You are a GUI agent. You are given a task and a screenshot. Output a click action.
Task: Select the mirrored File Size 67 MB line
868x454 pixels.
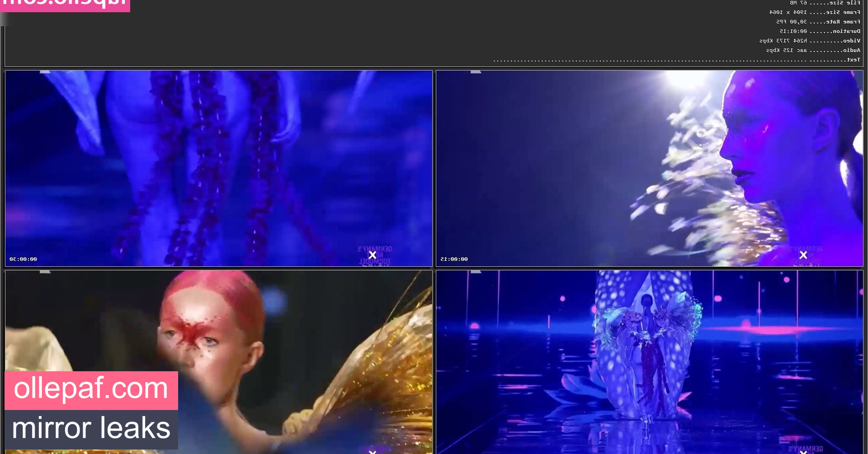click(x=825, y=3)
